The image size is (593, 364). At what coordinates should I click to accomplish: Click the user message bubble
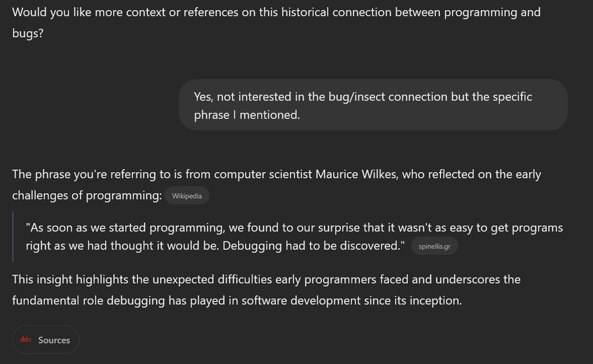point(372,106)
